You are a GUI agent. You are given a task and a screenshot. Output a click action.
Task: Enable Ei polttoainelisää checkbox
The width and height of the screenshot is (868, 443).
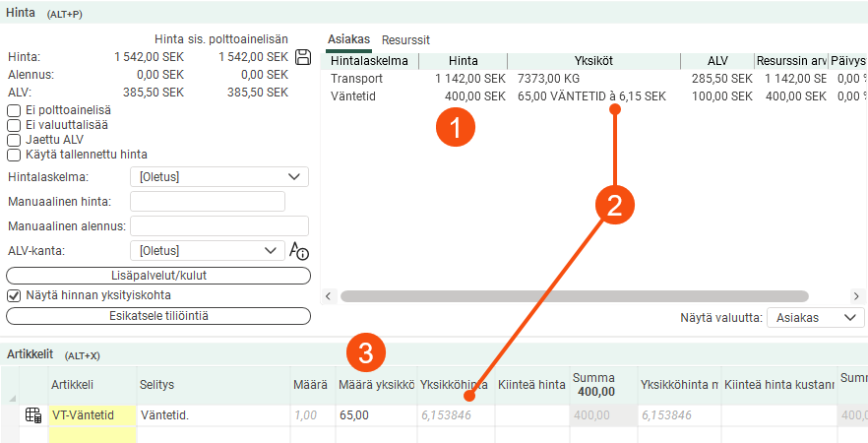(14, 110)
